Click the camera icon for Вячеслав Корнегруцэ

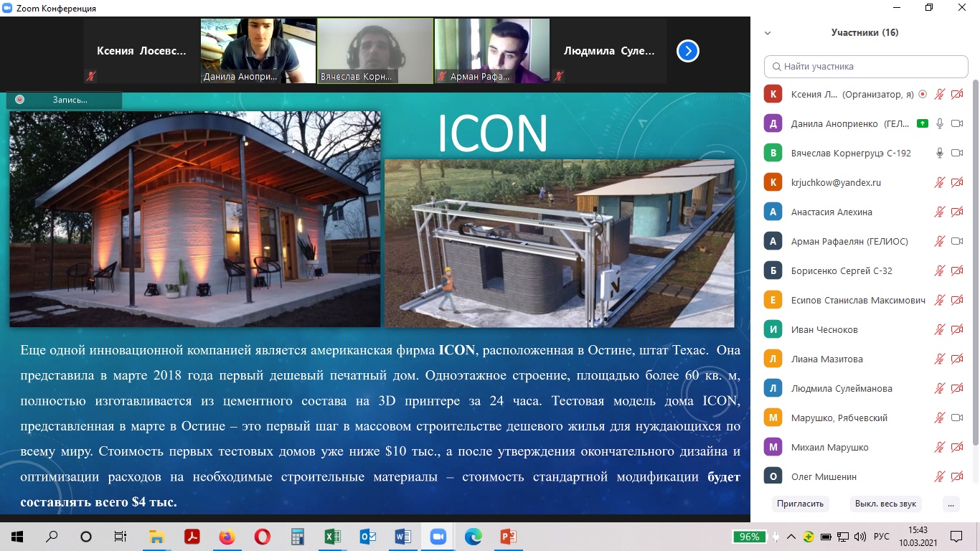956,153
